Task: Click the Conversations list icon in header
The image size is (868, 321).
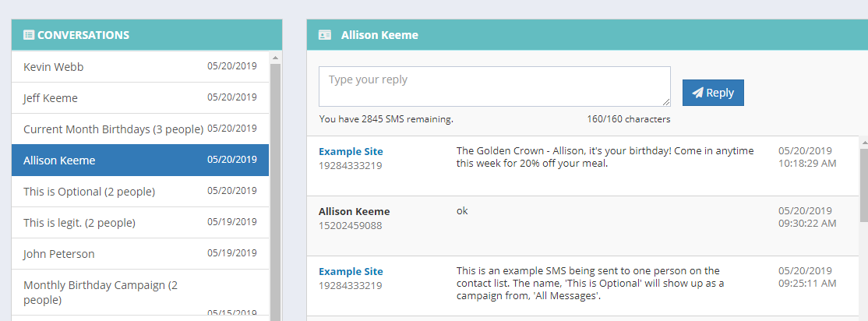Action: [x=29, y=35]
